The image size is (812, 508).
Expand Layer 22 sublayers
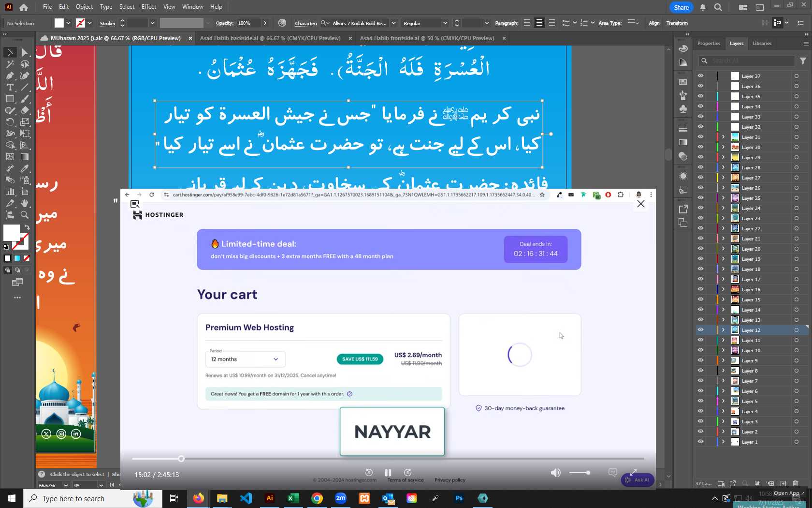724,228
